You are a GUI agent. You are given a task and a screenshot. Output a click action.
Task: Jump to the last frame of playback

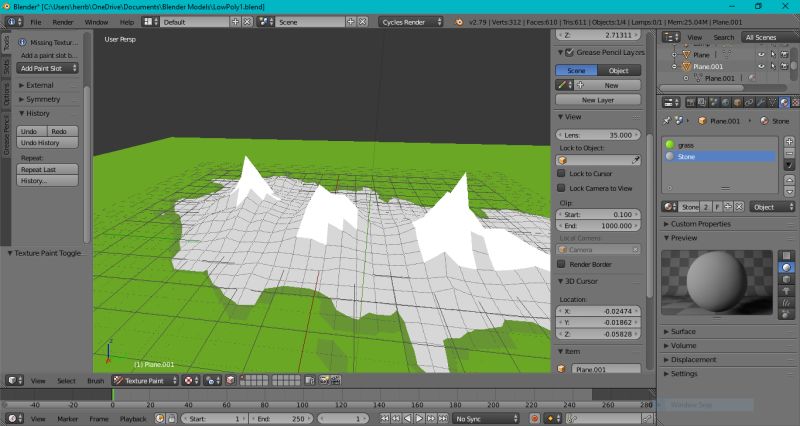(x=443, y=419)
